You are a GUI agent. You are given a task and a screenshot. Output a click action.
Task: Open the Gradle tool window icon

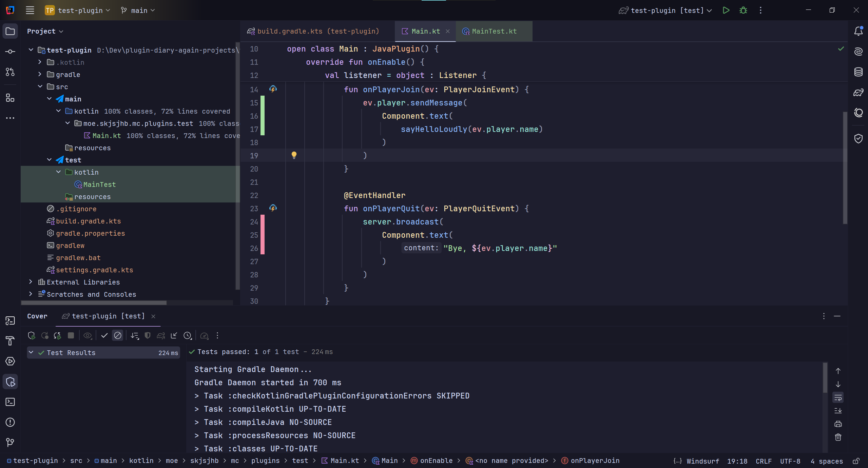[858, 92]
